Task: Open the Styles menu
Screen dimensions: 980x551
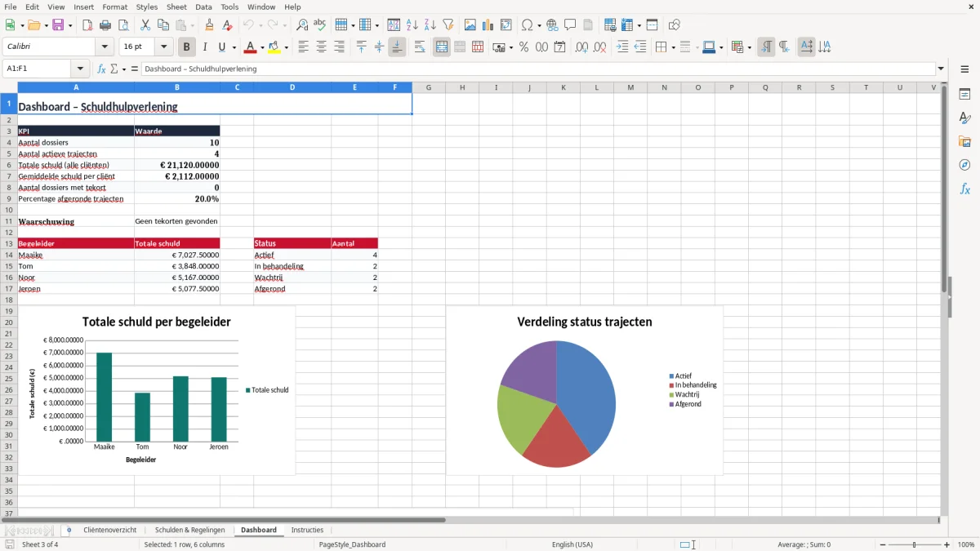Action: click(x=147, y=7)
